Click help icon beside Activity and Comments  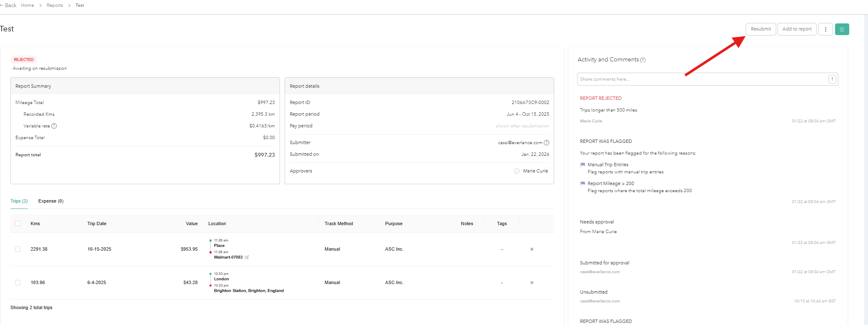pyautogui.click(x=643, y=60)
